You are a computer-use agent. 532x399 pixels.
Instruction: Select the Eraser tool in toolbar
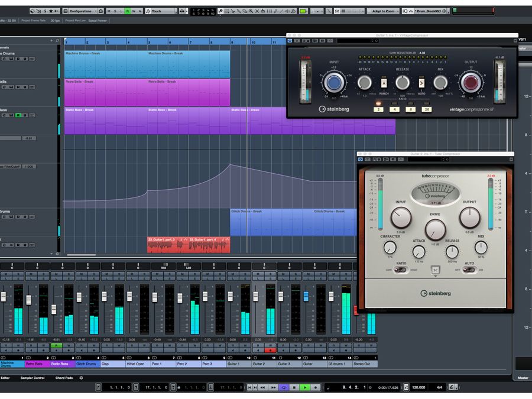pos(245,11)
